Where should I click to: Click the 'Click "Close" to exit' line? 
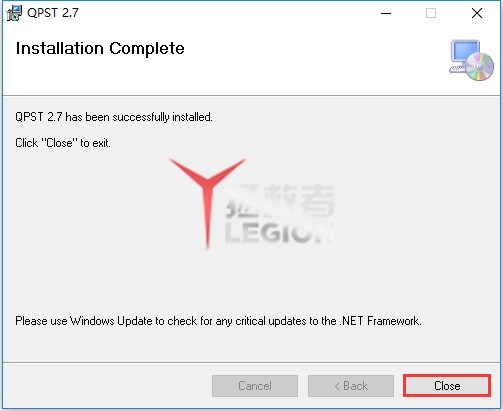(x=63, y=143)
